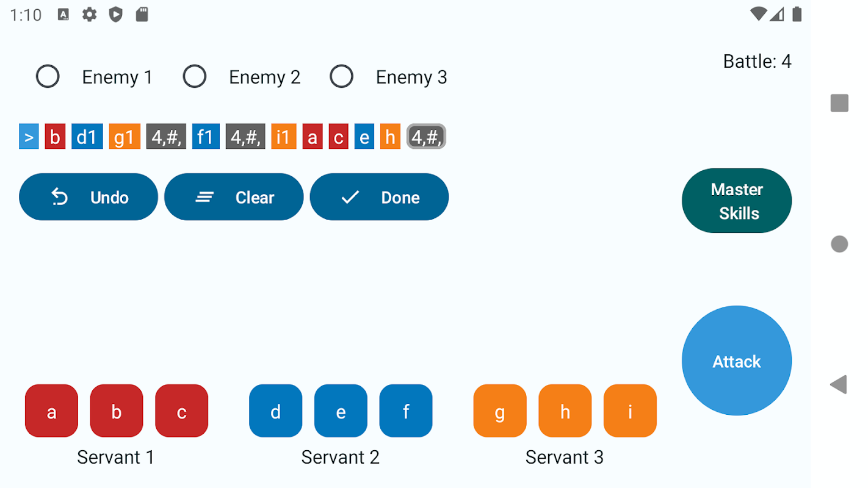Clear the command sequence

click(x=234, y=197)
